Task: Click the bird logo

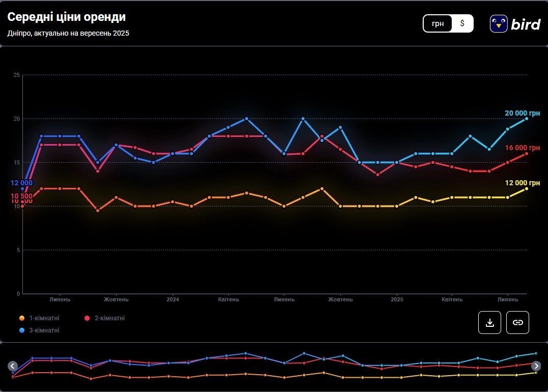Action: [515, 23]
